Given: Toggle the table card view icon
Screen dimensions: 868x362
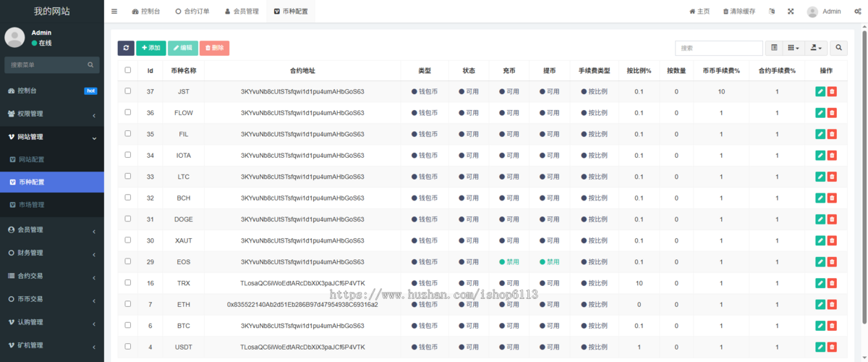Looking at the screenshot, I should 774,48.
